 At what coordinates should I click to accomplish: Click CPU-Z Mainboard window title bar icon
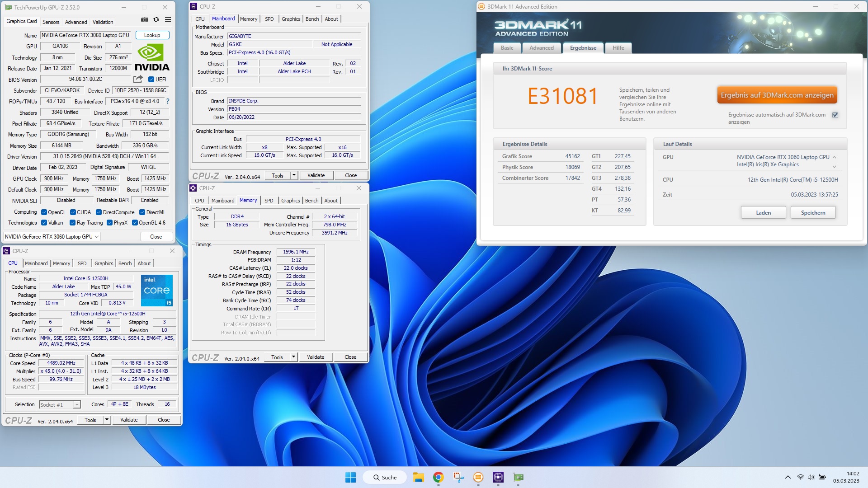pos(194,7)
